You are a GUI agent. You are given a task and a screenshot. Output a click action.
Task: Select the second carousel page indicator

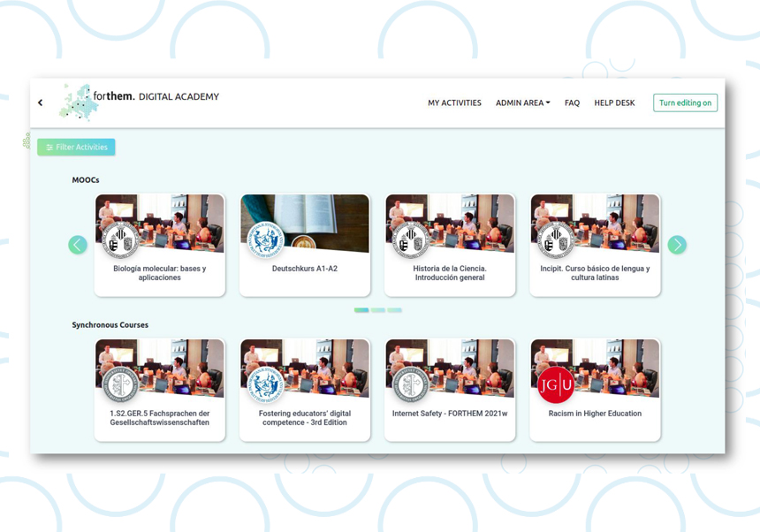(x=378, y=310)
